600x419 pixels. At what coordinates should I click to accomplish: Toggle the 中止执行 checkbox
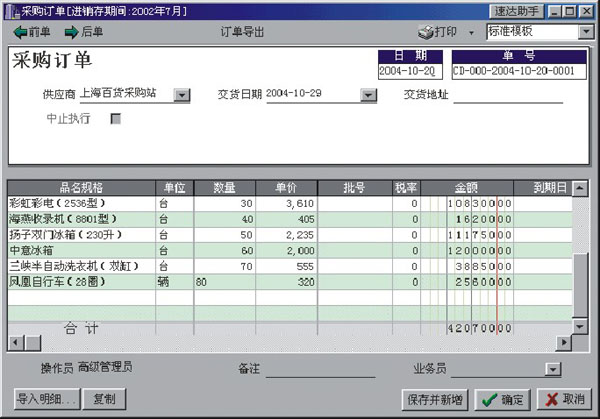coord(115,118)
